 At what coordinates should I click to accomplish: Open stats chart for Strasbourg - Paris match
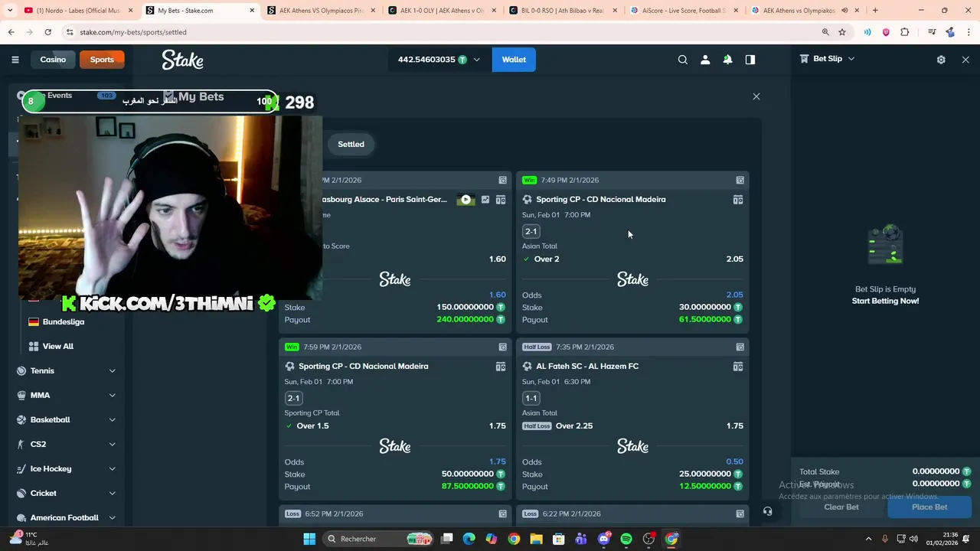coord(485,200)
